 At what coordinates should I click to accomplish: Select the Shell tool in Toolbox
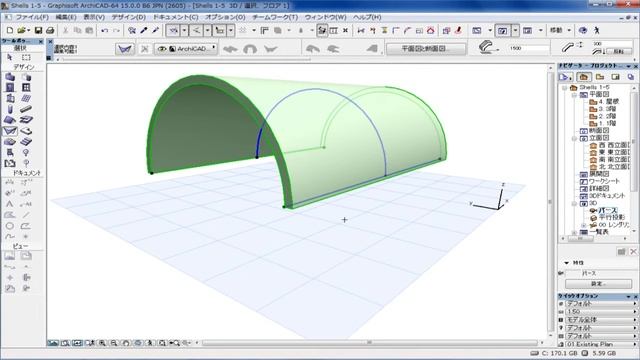click(10, 131)
